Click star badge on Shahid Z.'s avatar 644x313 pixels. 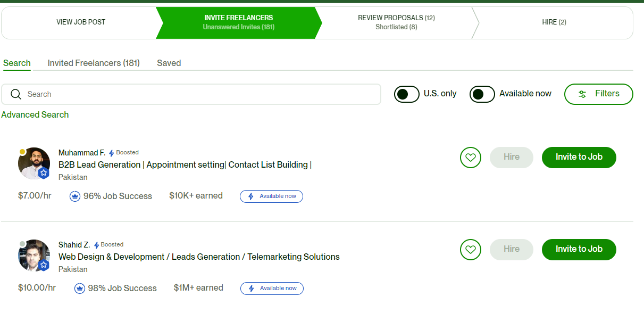[44, 265]
